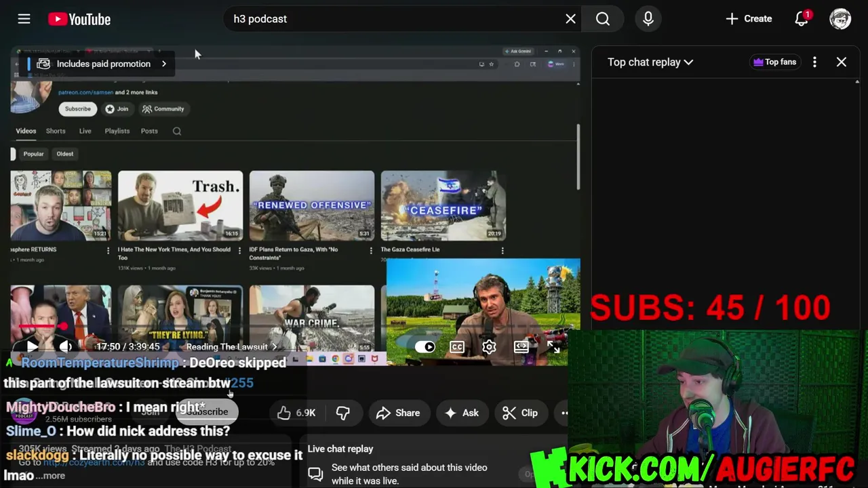Image resolution: width=868 pixels, height=488 pixels.
Task: Open Live chat replay card
Action: coord(434,465)
